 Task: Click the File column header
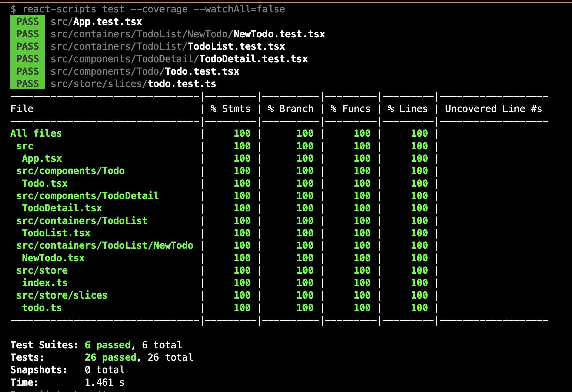point(22,109)
